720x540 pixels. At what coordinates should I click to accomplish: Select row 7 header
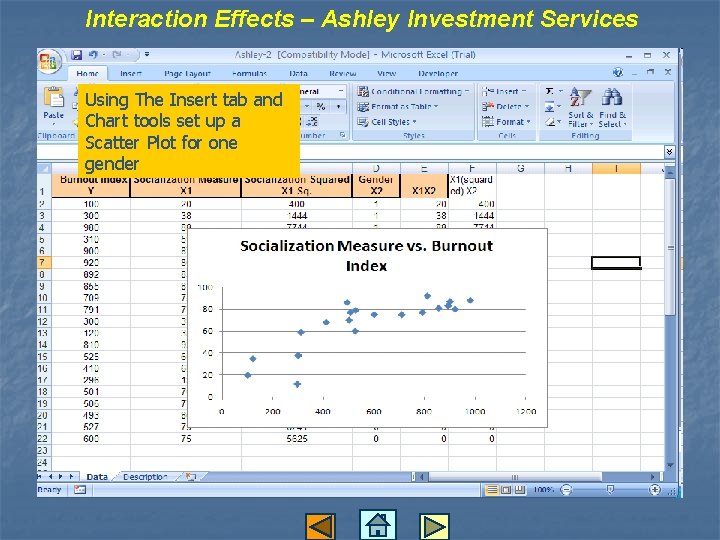[x=44, y=263]
